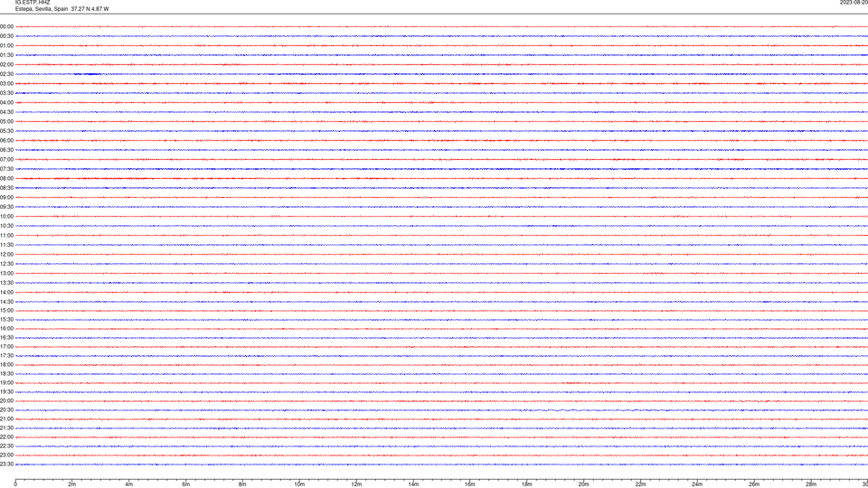This screenshot has width=868, height=488.
Task: Click the station code IG.ESTP.HHZ header
Action: tap(33, 2)
